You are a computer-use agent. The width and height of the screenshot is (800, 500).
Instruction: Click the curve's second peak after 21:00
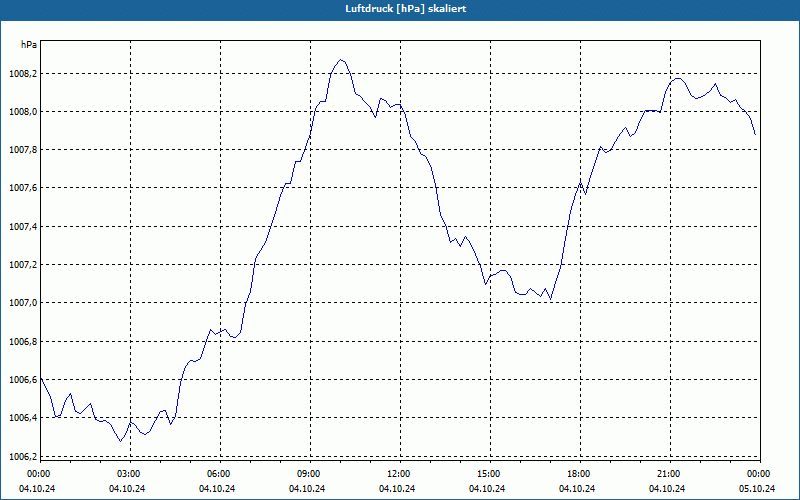pos(678,79)
